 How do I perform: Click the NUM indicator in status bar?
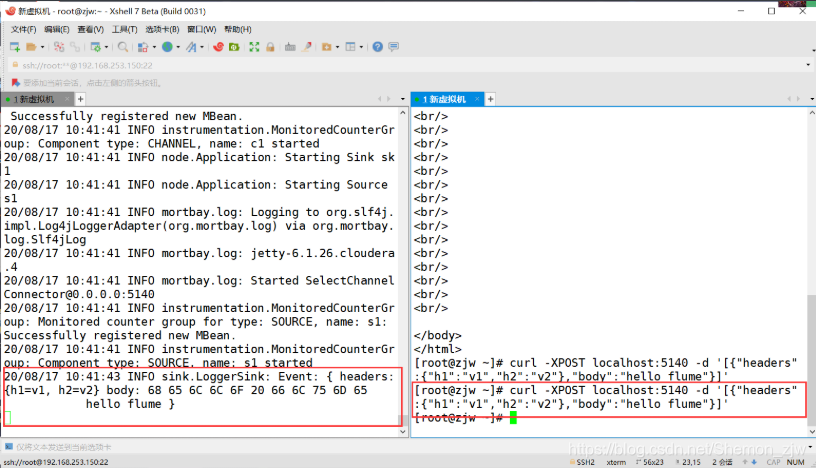pos(796,462)
